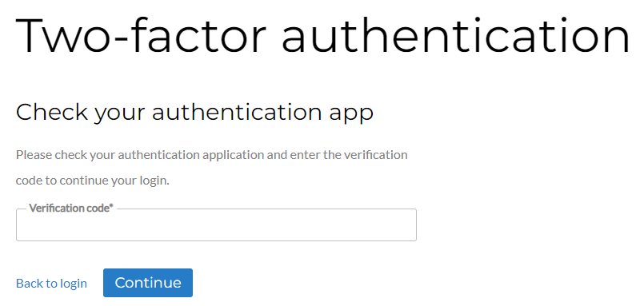Click the word authentication in the main title
This screenshot has height=306, width=644.
click(x=456, y=34)
